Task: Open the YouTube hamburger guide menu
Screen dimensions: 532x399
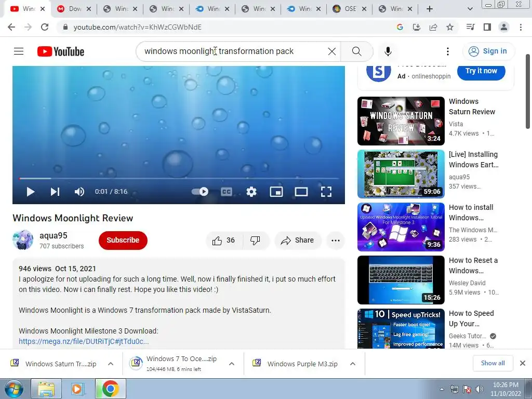Action: tap(19, 51)
